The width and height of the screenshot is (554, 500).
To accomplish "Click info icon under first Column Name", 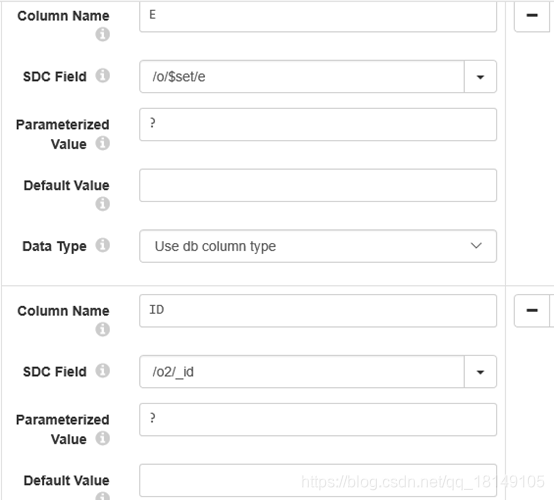I will 102,34.
